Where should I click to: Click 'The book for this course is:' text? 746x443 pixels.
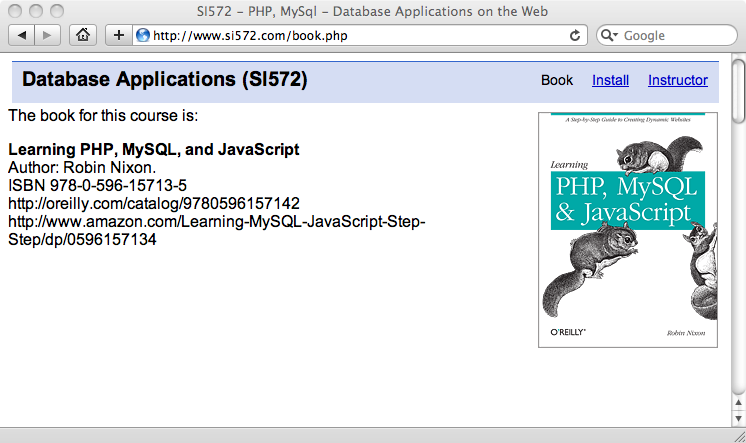[103, 116]
